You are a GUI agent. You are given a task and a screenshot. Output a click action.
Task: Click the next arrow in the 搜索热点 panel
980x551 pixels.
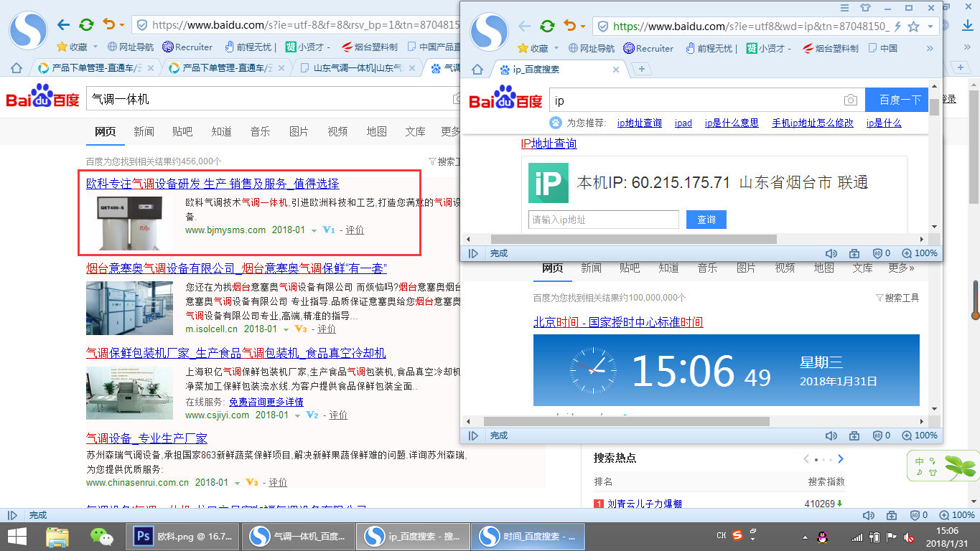click(841, 458)
